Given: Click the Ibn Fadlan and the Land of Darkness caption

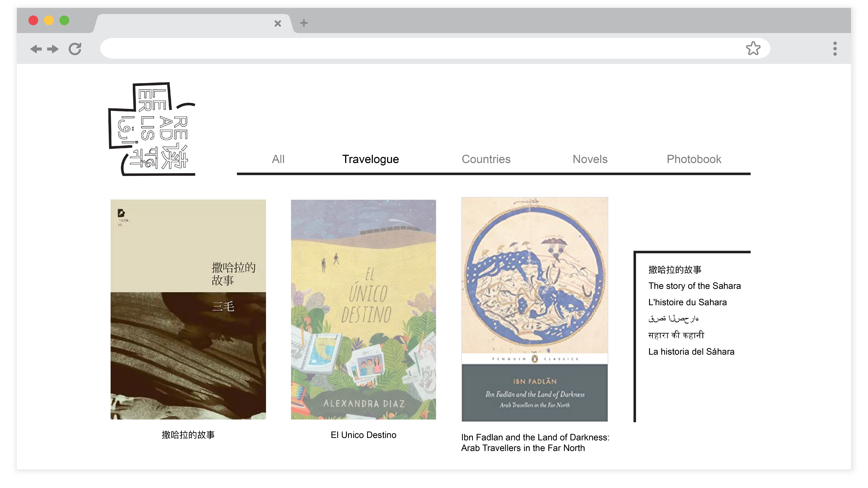Looking at the screenshot, I should pyautogui.click(x=535, y=443).
